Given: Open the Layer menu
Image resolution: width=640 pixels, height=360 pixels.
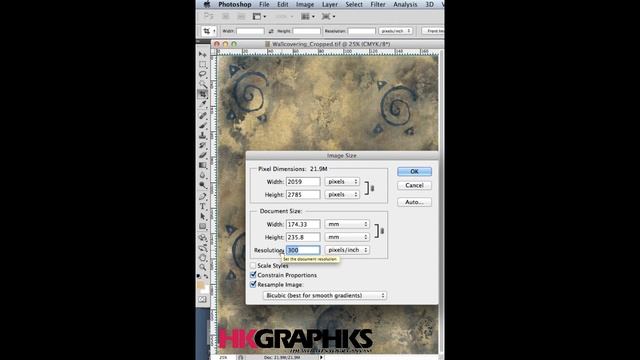Looking at the screenshot, I should coord(329,4).
